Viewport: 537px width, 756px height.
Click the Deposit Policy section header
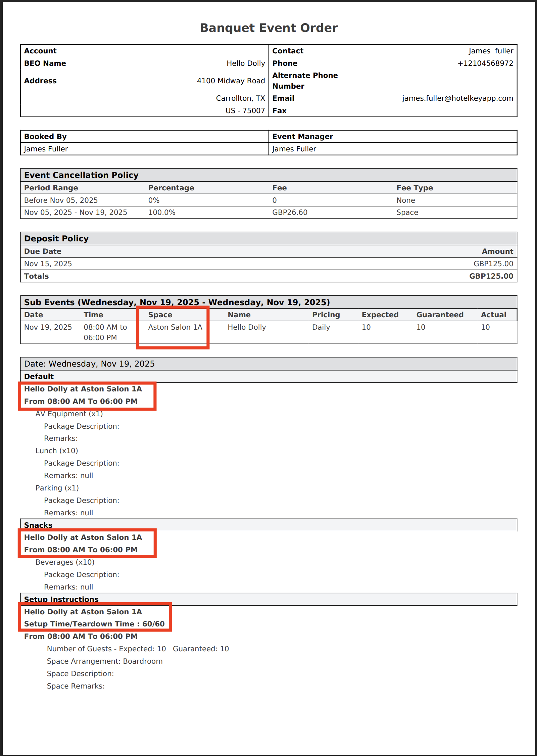[56, 239]
